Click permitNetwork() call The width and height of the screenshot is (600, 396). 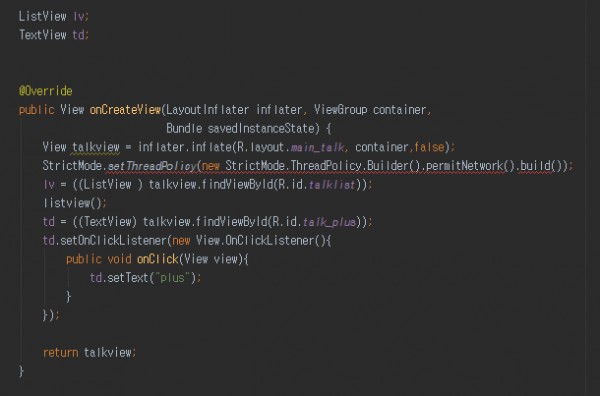pos(471,166)
